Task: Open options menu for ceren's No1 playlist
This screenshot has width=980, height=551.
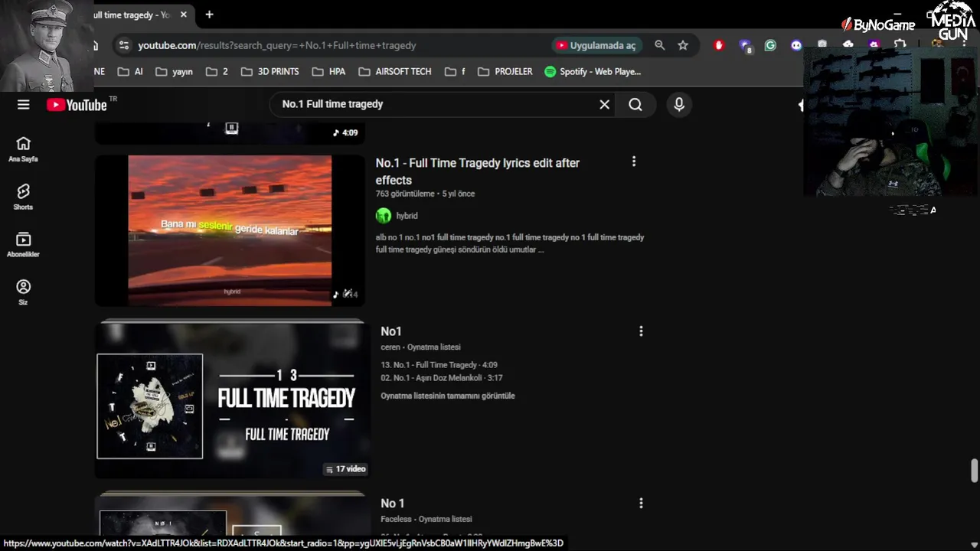Action: (641, 331)
